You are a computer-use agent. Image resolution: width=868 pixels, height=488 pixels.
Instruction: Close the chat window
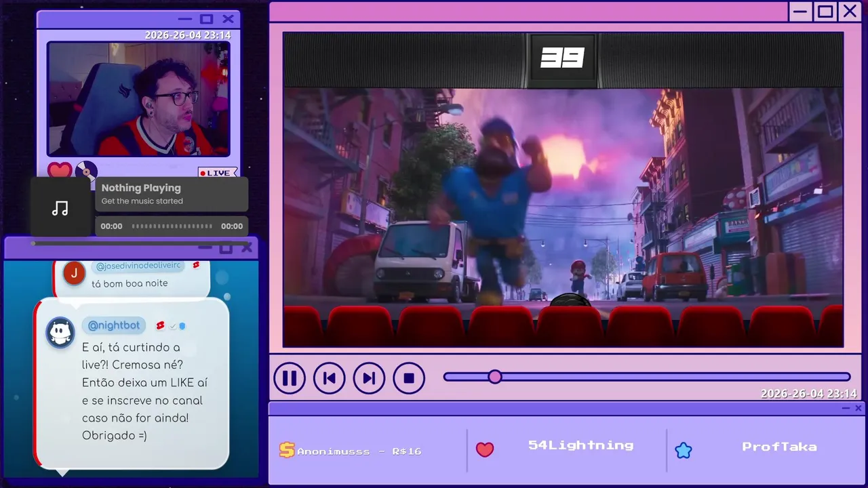(x=247, y=248)
